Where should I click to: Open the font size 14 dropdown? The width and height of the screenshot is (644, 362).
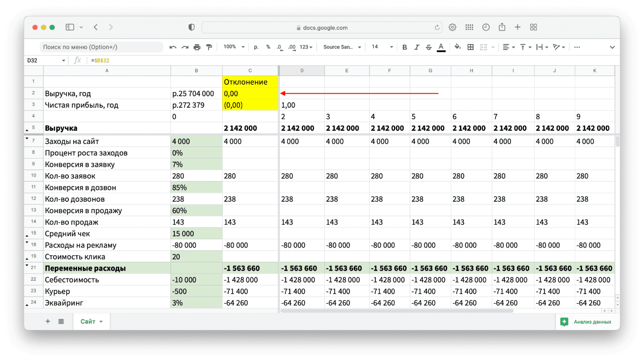point(382,47)
